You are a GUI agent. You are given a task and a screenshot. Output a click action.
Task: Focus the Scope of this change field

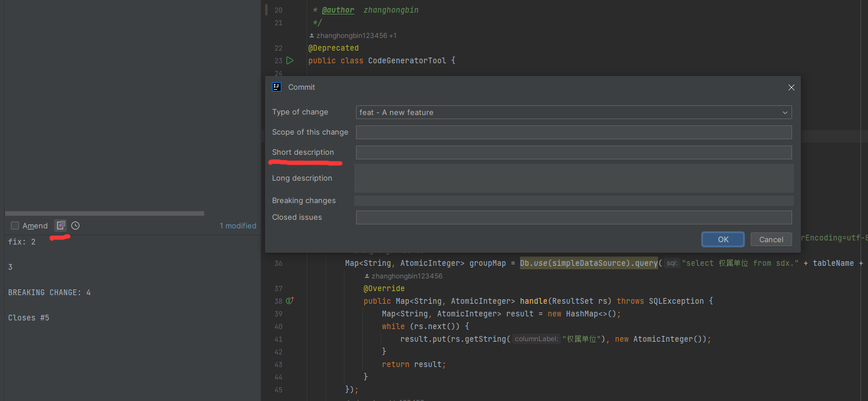[x=574, y=132]
